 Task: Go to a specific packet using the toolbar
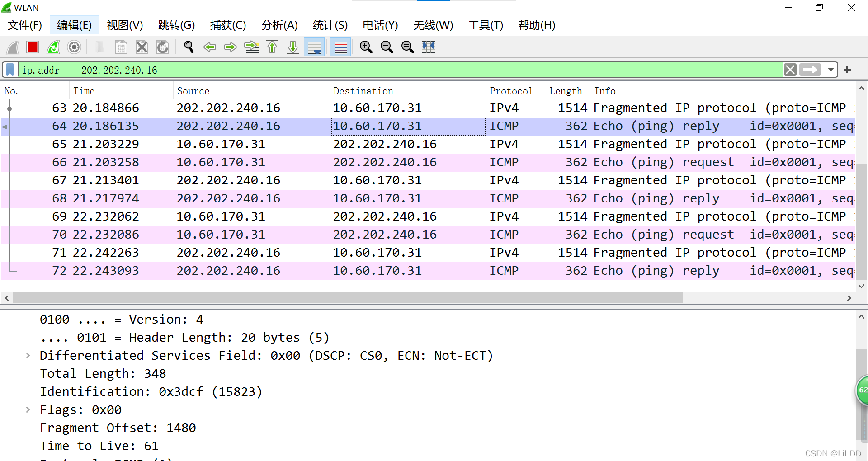(x=251, y=47)
